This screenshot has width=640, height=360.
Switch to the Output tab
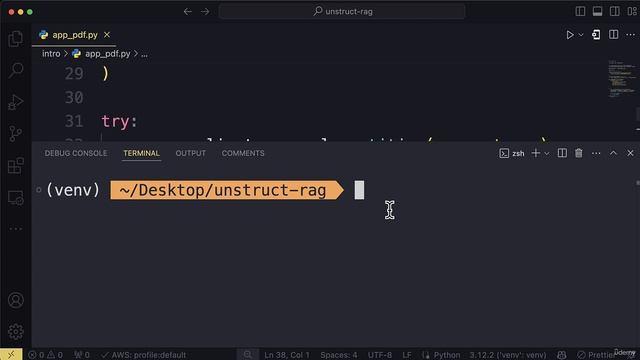pyautogui.click(x=191, y=153)
